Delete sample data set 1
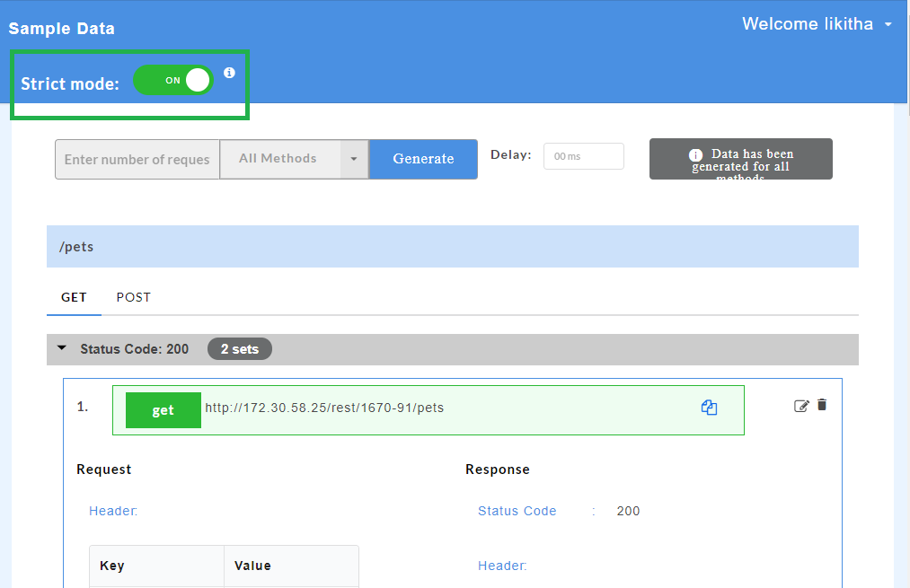The height and width of the screenshot is (588, 910). point(822,405)
